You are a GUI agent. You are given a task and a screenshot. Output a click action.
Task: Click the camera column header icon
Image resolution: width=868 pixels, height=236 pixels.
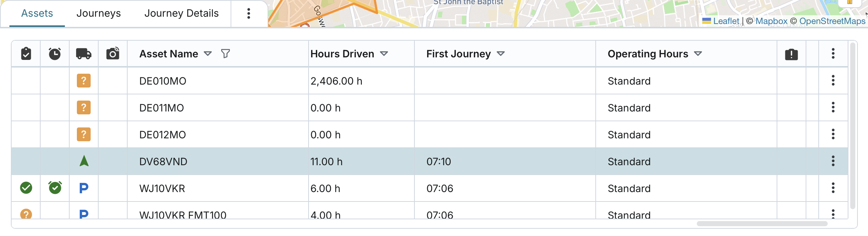[113, 54]
